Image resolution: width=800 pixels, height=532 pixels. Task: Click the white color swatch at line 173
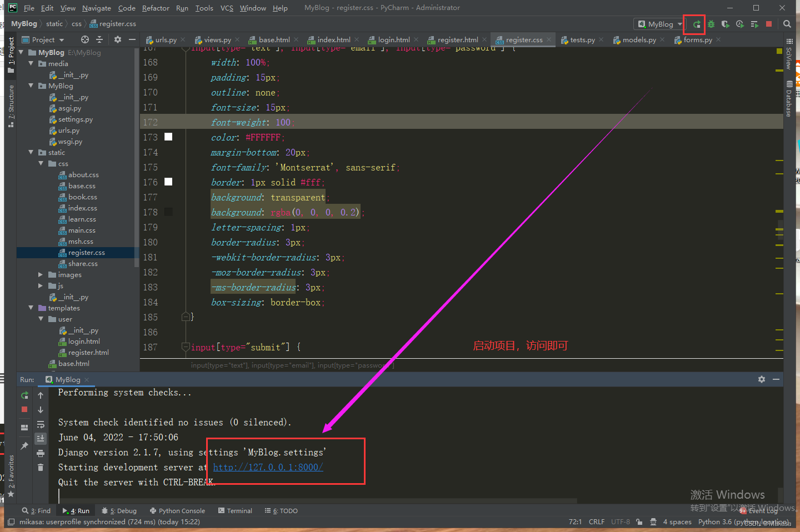[168, 137]
